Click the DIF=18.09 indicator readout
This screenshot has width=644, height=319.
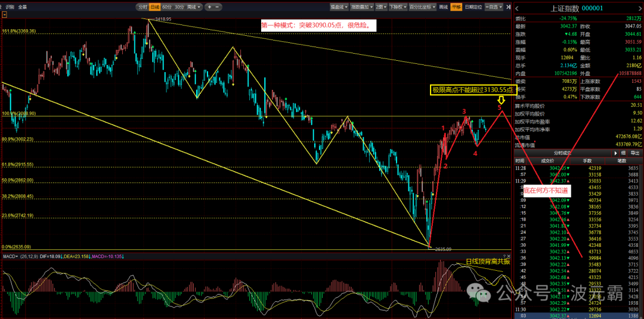[x=51, y=256]
